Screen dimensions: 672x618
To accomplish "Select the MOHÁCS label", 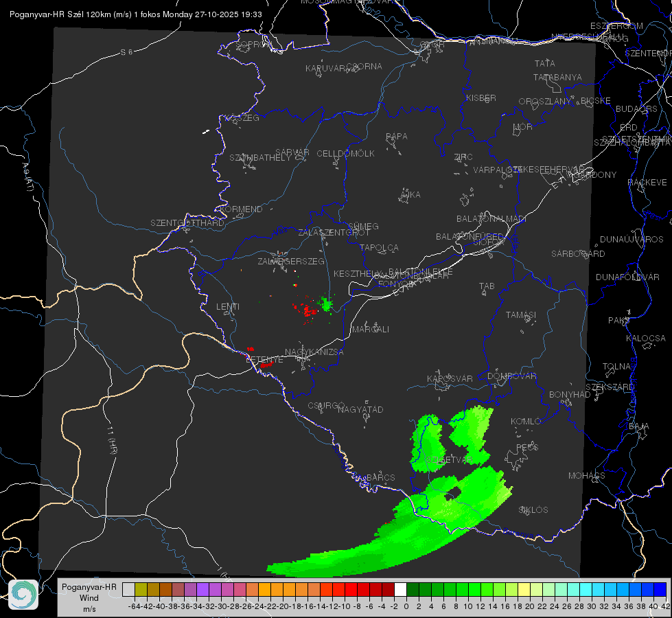I will coord(587,476).
